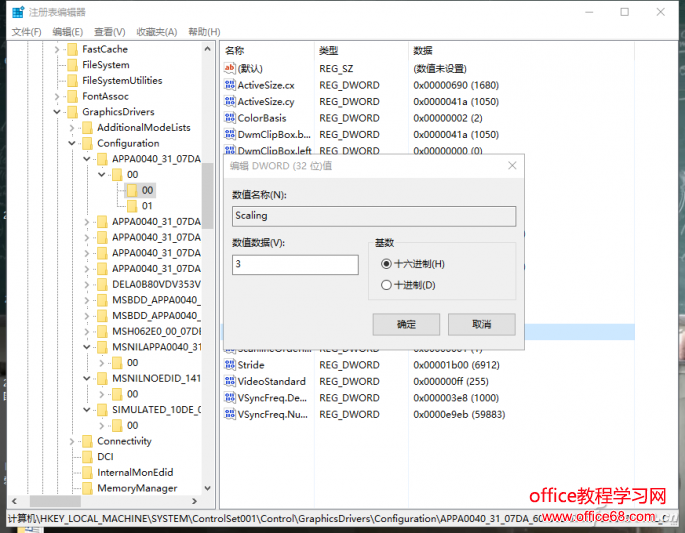685x533 pixels.
Task: Click the 数值数据(V) input field
Action: pos(295,265)
